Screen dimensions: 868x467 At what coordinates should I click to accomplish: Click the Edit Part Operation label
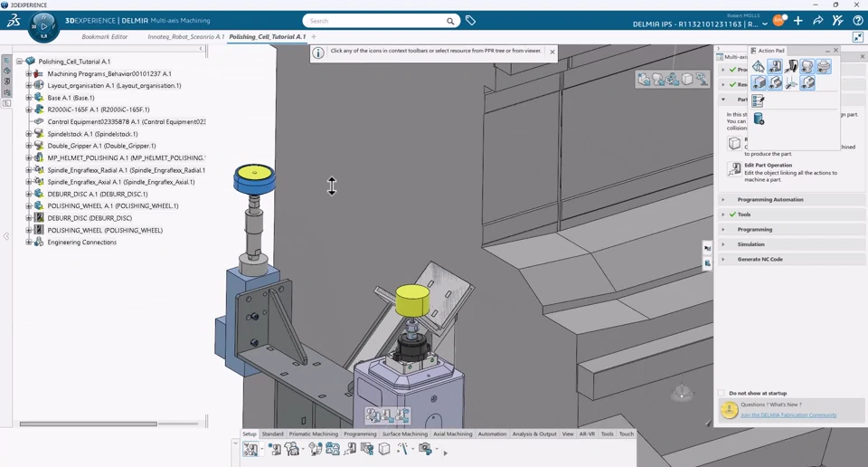click(x=768, y=165)
